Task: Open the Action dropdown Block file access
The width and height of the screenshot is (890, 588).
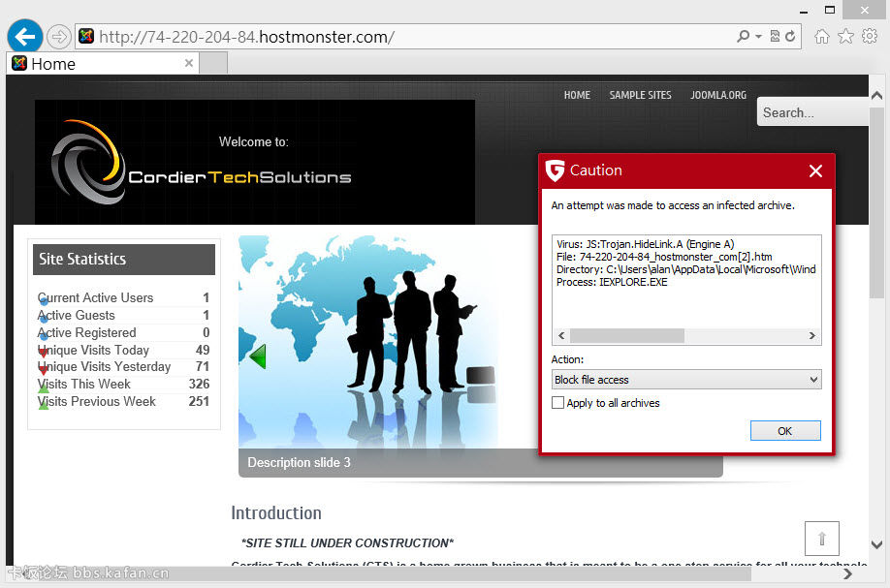Action: 686,380
